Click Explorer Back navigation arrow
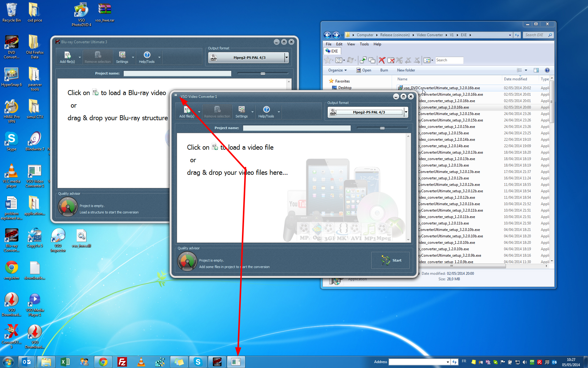 327,35
